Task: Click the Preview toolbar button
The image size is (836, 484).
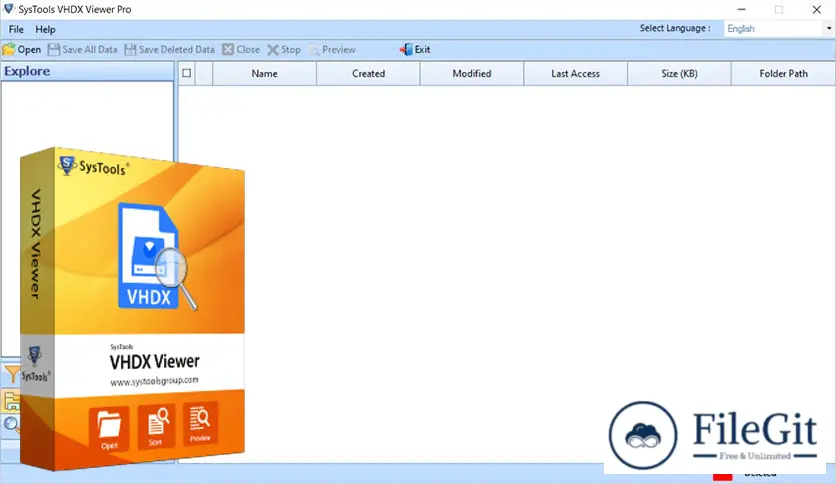Action: tap(332, 50)
